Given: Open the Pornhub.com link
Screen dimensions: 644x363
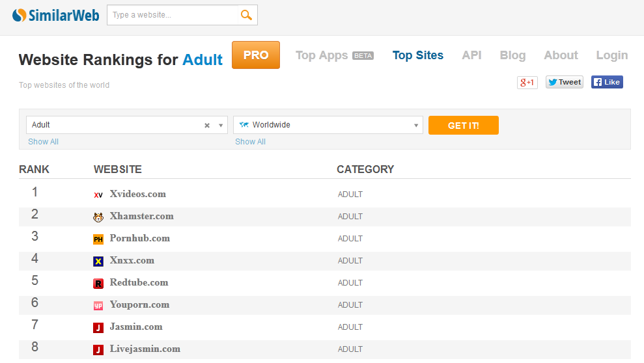Looking at the screenshot, I should [x=139, y=238].
